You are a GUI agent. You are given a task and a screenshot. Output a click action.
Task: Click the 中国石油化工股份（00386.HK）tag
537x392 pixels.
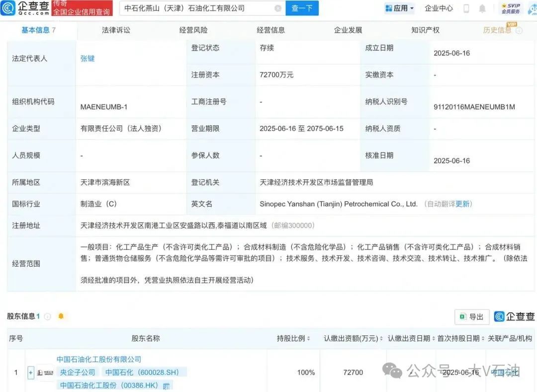tap(109, 385)
